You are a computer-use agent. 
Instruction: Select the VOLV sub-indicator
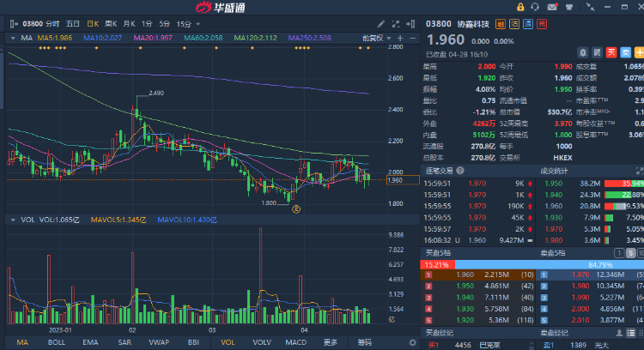point(262,342)
